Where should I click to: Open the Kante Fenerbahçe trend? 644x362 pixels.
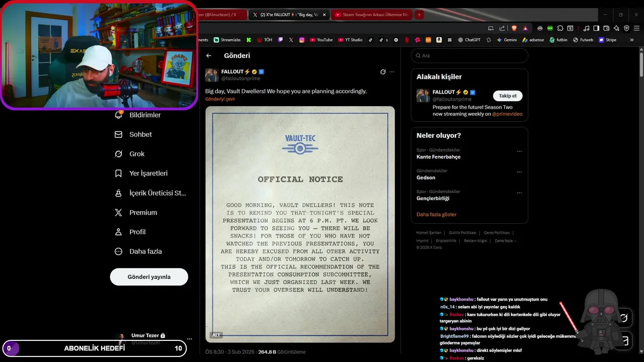(438, 157)
